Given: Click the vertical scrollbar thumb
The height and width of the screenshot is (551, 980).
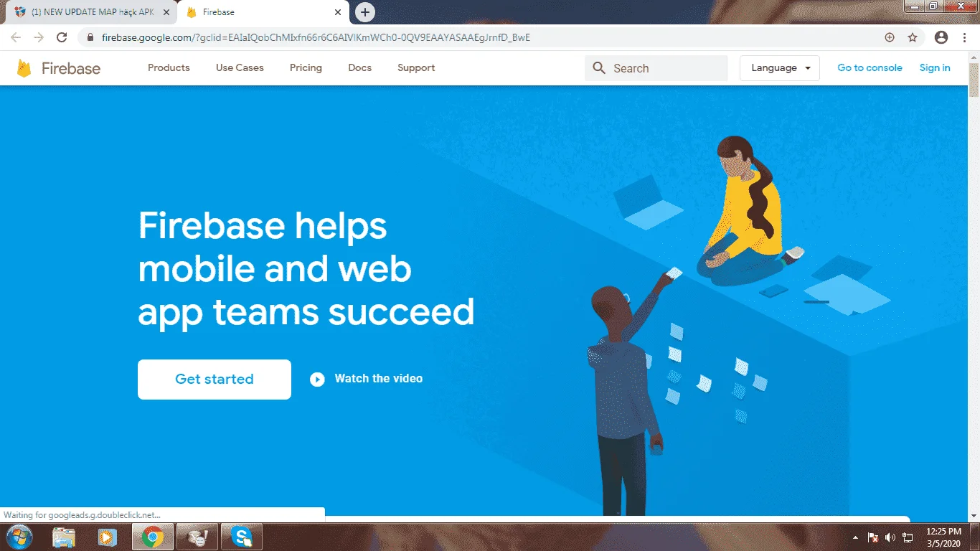Looking at the screenshot, I should (x=974, y=80).
